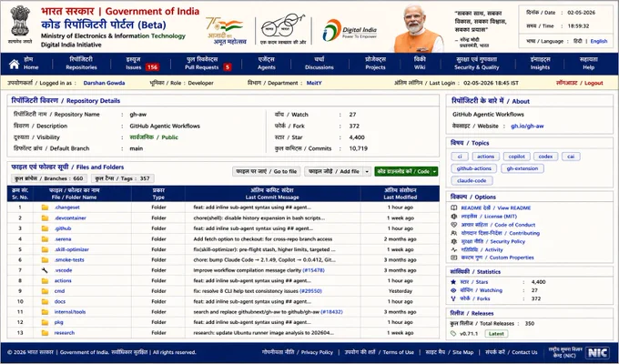
Task: Click the folder icon beside cmd
Action: click(x=45, y=291)
